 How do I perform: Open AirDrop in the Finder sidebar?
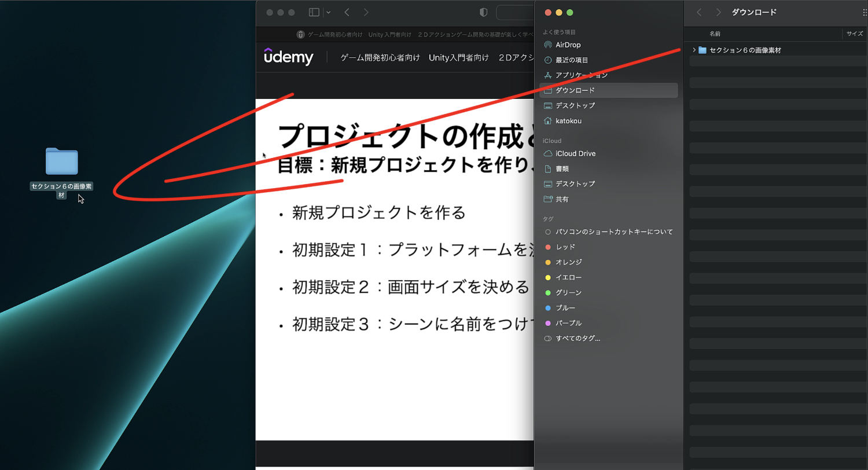tap(608, 45)
